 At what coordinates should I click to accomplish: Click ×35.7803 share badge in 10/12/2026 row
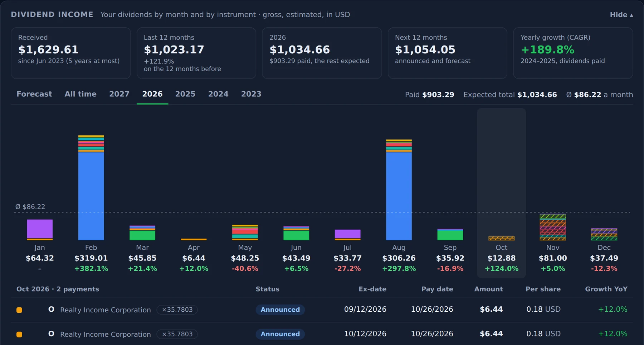coord(177,334)
